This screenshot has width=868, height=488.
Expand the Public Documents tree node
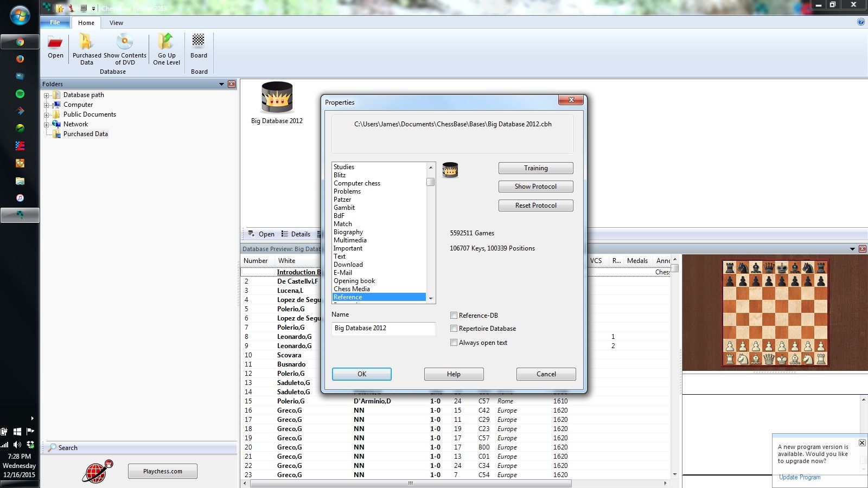[47, 115]
